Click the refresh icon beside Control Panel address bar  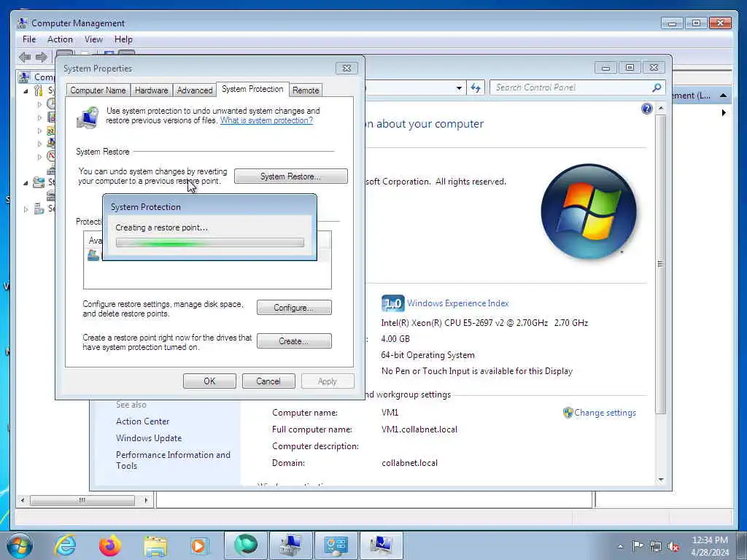476,87
